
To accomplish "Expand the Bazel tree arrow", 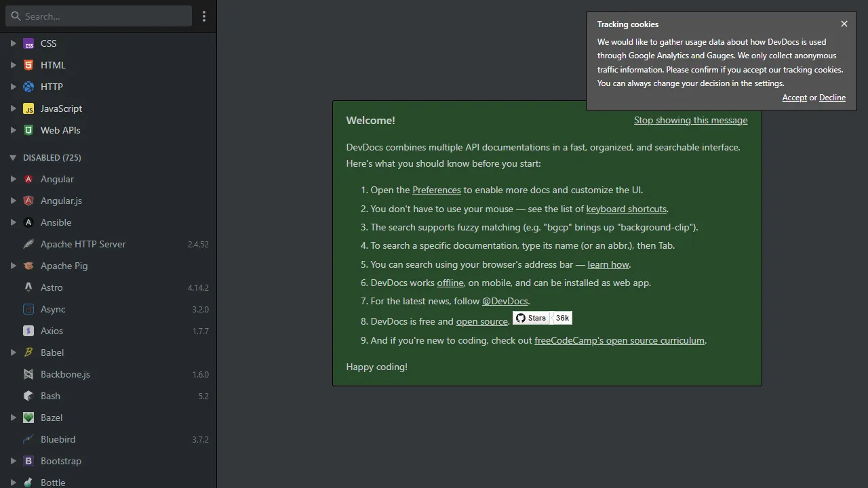I will pyautogui.click(x=13, y=418).
